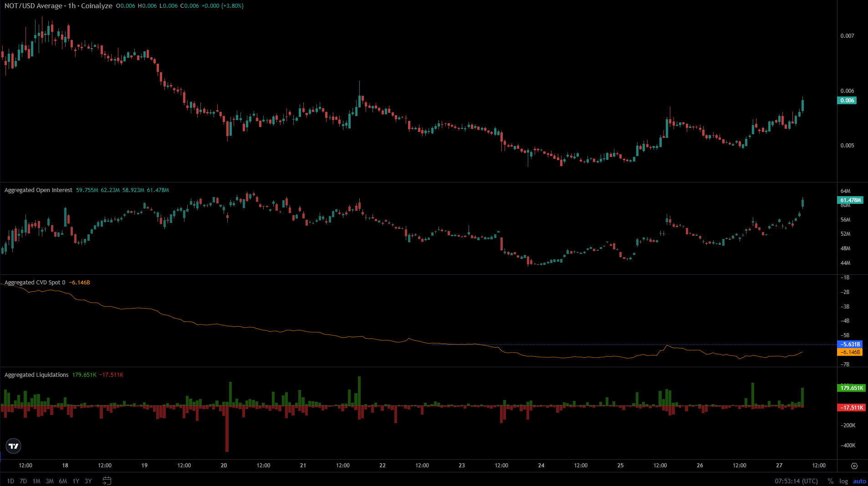Screen dimensions: 868x486
Task: Click the Aggregated CVD Spot label
Action: (x=35, y=283)
